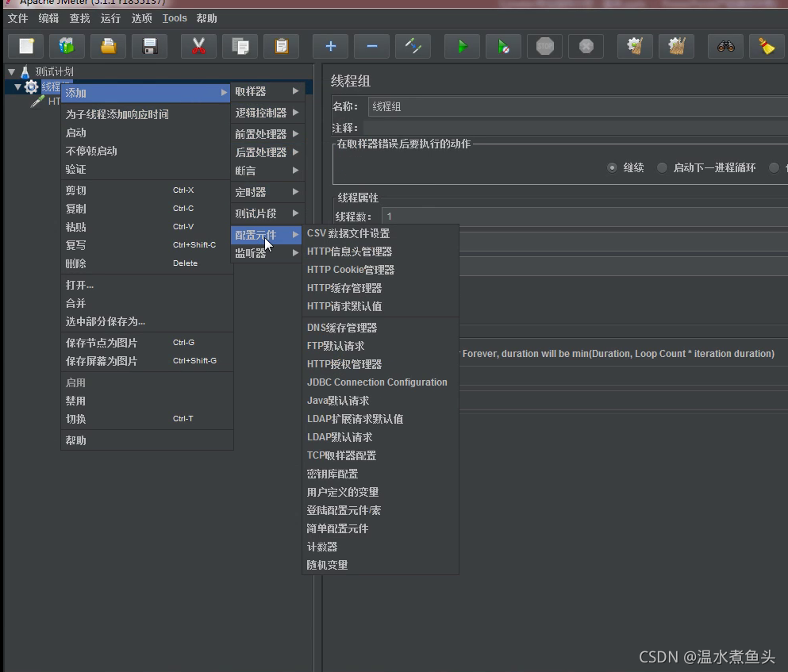Choose DNS缓存管理器
Screen dimensions: 788x672
[x=380, y=328]
